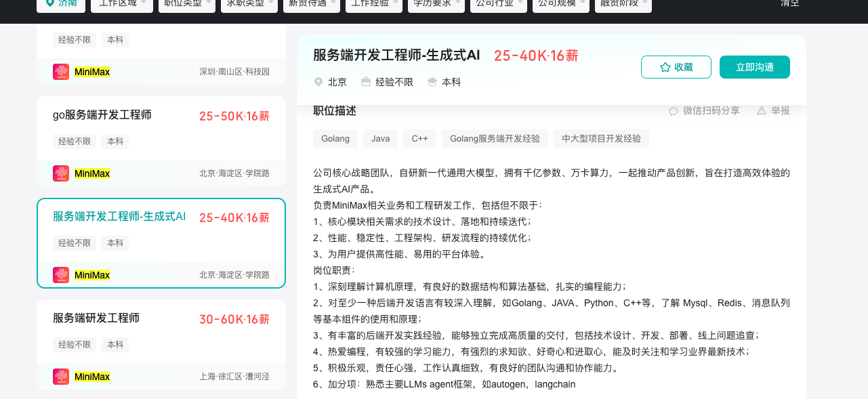The image size is (868, 399).
Task: Click the Golang skill tag
Action: click(x=335, y=139)
